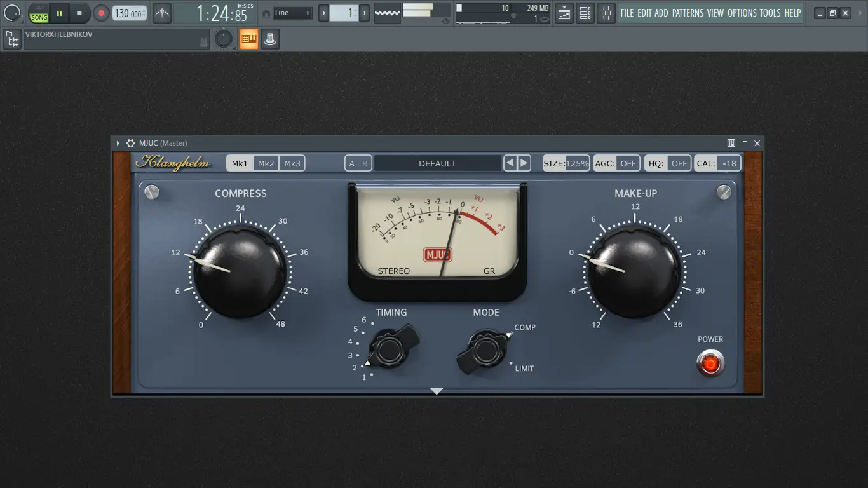
Task: Toggle AGC off switch
Action: point(616,163)
